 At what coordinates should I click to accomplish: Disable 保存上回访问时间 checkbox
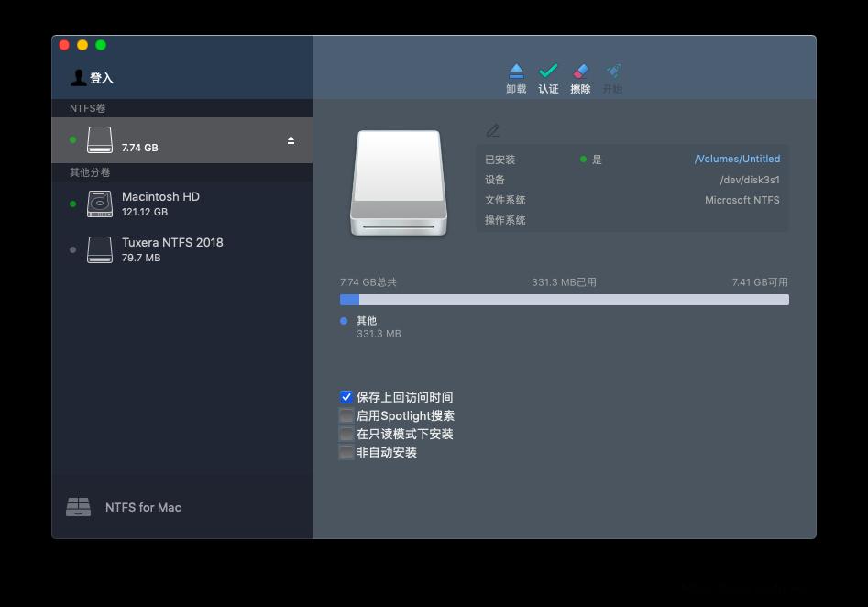(346, 397)
